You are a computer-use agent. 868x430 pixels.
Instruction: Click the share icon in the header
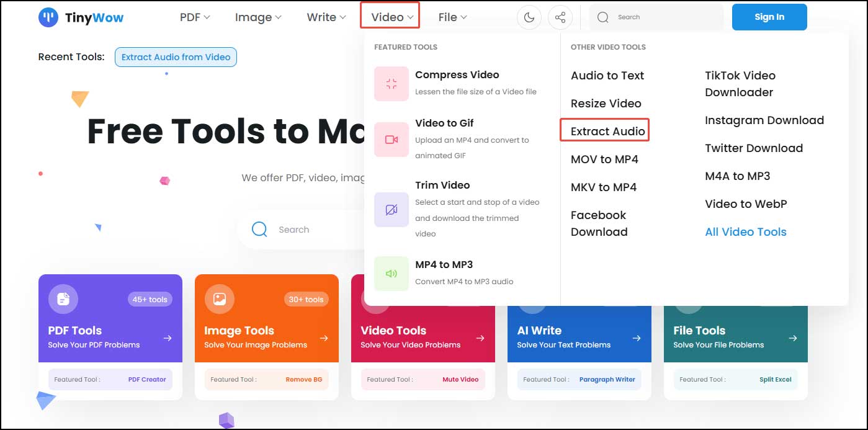pyautogui.click(x=560, y=17)
